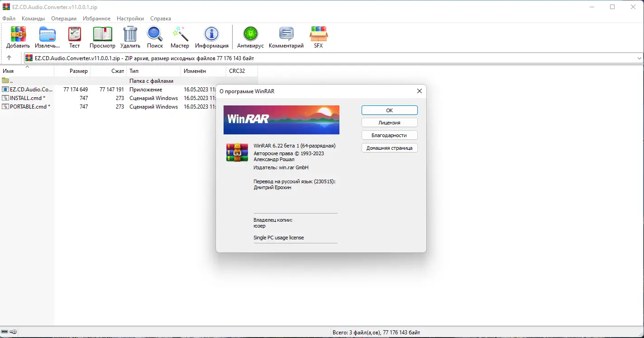This screenshot has width=644, height=338.
Task: Click the key icon in the status bar
Action: (x=13, y=332)
